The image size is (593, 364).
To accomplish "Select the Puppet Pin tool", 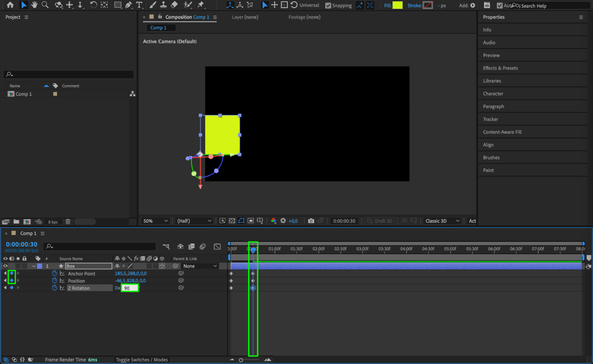I will pos(201,5).
